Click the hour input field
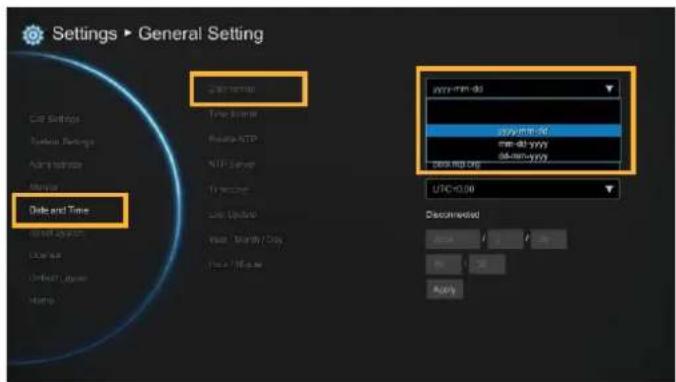Image resolution: width=676 pixels, height=382 pixels. tap(444, 264)
